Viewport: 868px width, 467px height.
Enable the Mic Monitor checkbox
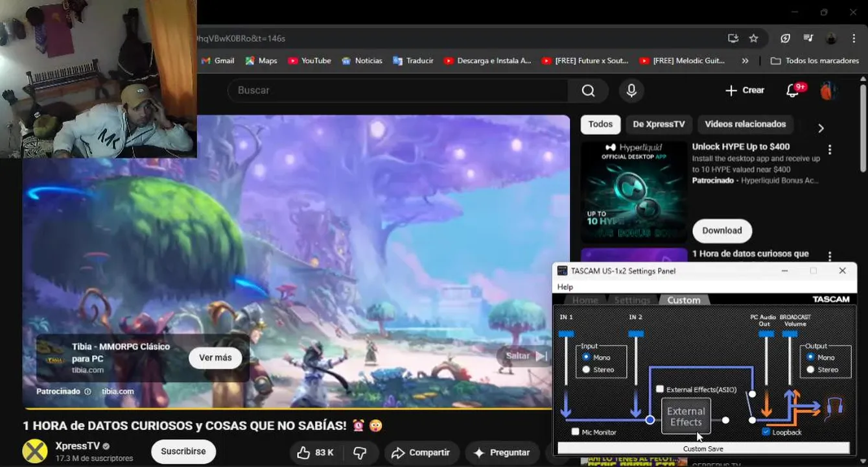(x=576, y=432)
